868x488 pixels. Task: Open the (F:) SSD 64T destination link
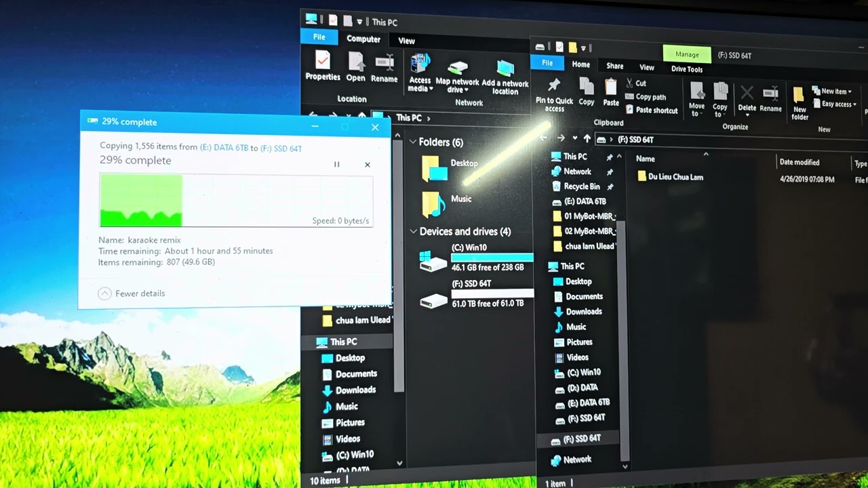[x=281, y=148]
